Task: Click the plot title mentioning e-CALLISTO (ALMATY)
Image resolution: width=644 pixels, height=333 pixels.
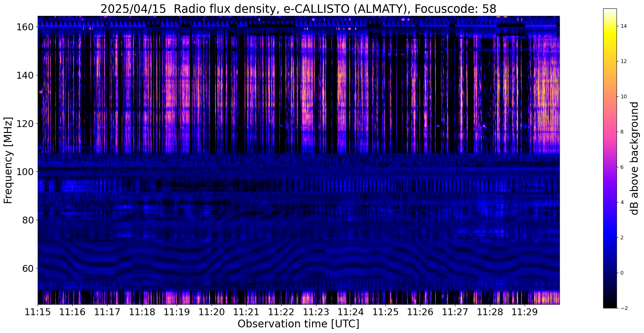Action: tap(298, 9)
